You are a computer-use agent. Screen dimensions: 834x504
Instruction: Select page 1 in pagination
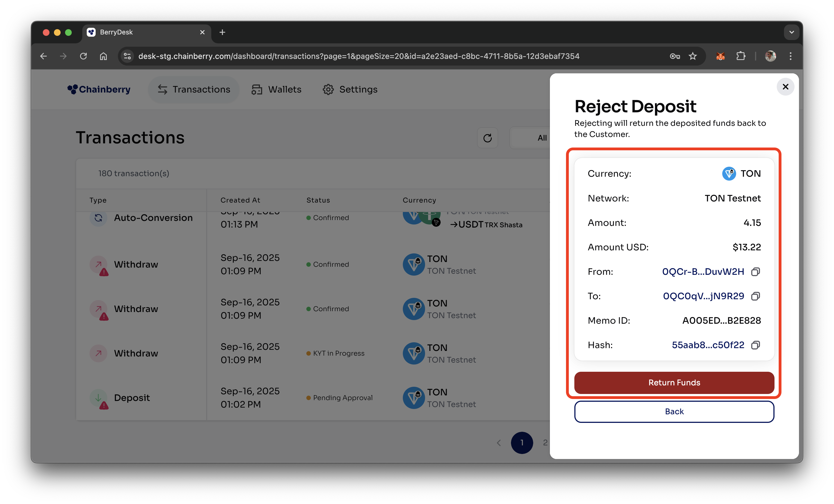coord(522,443)
